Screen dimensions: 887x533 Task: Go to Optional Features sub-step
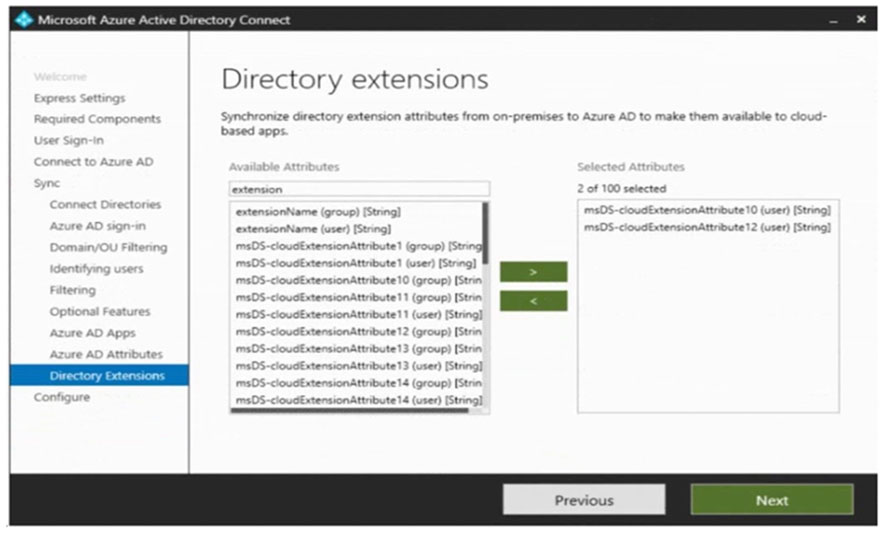[100, 312]
